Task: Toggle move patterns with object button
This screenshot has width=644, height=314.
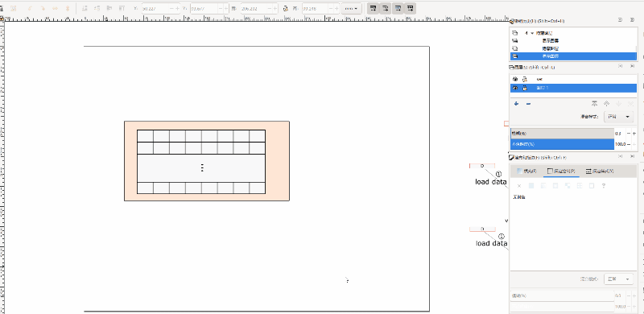Action: [410, 8]
